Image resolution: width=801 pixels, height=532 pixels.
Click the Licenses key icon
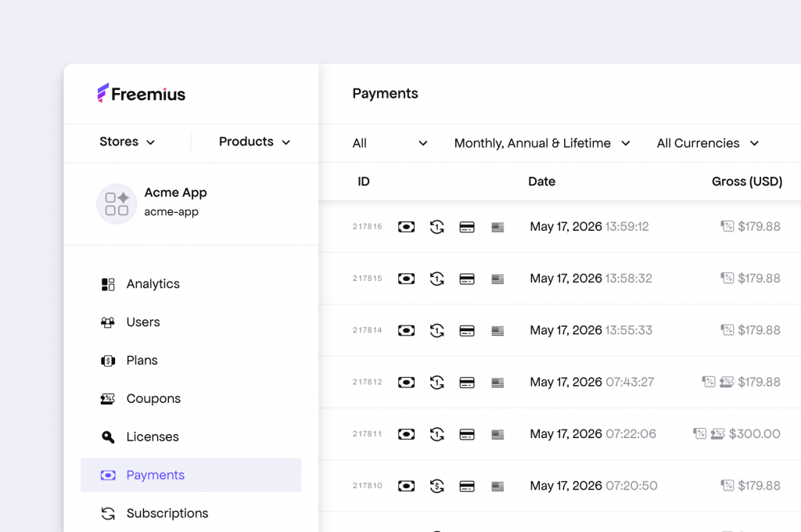[108, 437]
